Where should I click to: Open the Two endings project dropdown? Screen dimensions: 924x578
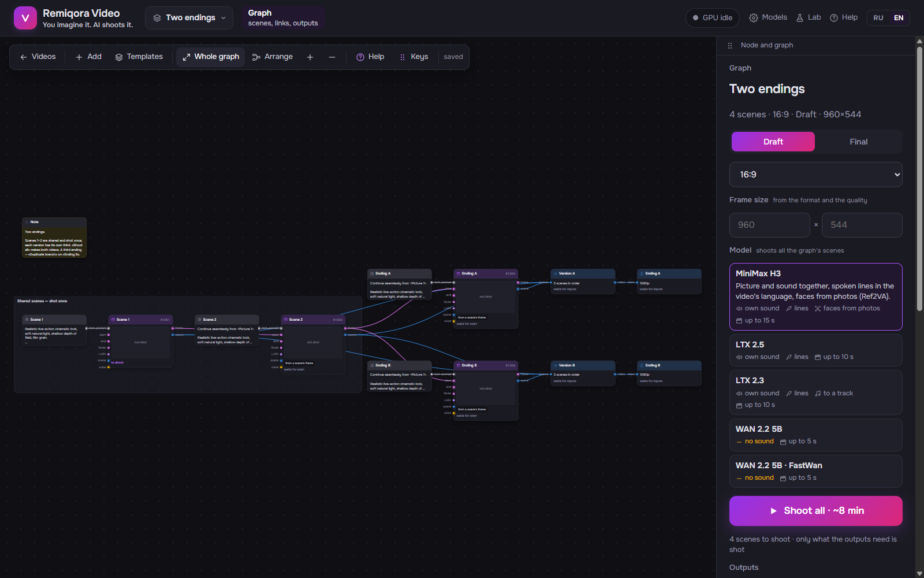point(189,18)
